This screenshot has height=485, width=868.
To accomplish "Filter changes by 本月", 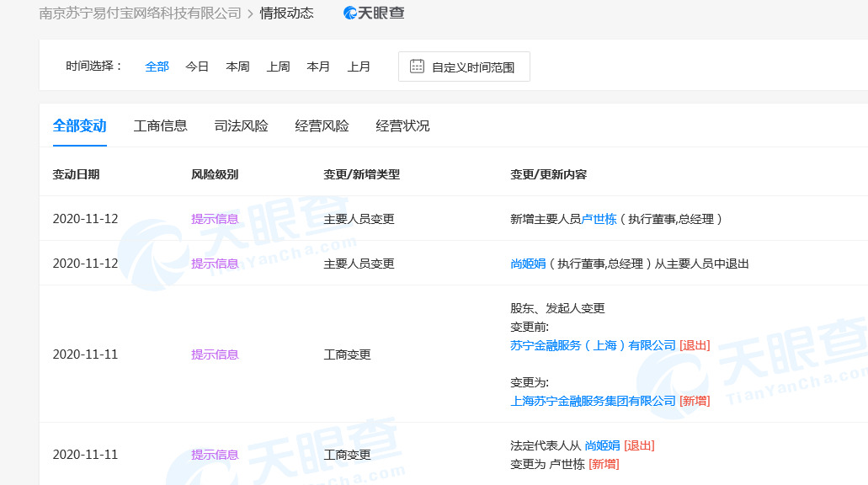I will [x=318, y=67].
